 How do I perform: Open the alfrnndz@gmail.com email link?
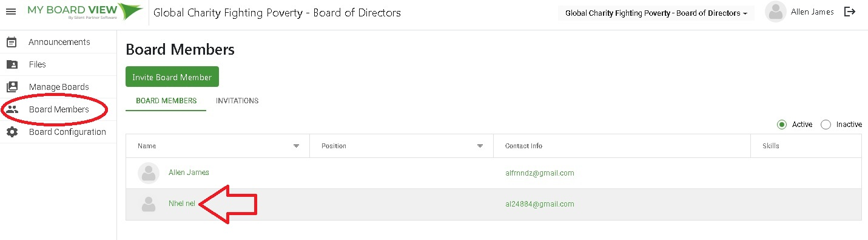[540, 173]
